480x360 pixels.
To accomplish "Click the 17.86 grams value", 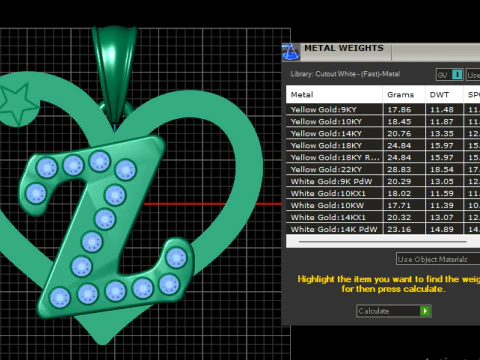I will coord(399,110).
